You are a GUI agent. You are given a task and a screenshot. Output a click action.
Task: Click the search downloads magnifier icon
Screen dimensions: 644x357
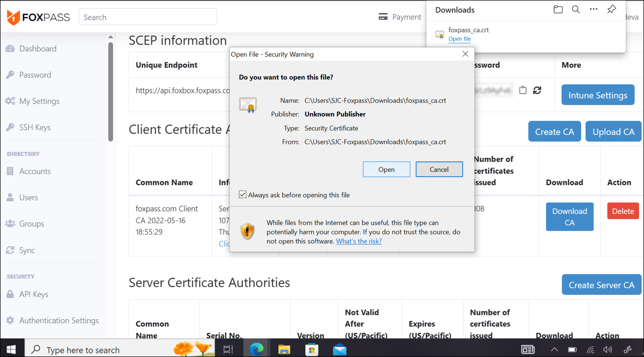(576, 10)
